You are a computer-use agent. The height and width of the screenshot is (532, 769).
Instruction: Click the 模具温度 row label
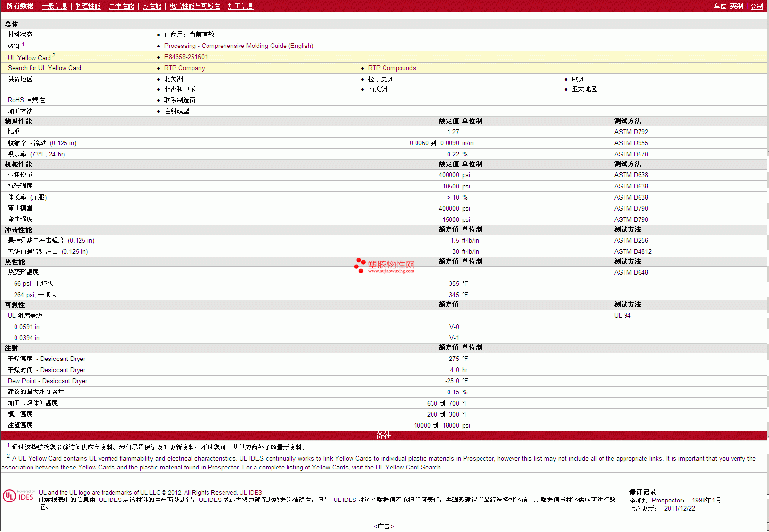(x=20, y=414)
